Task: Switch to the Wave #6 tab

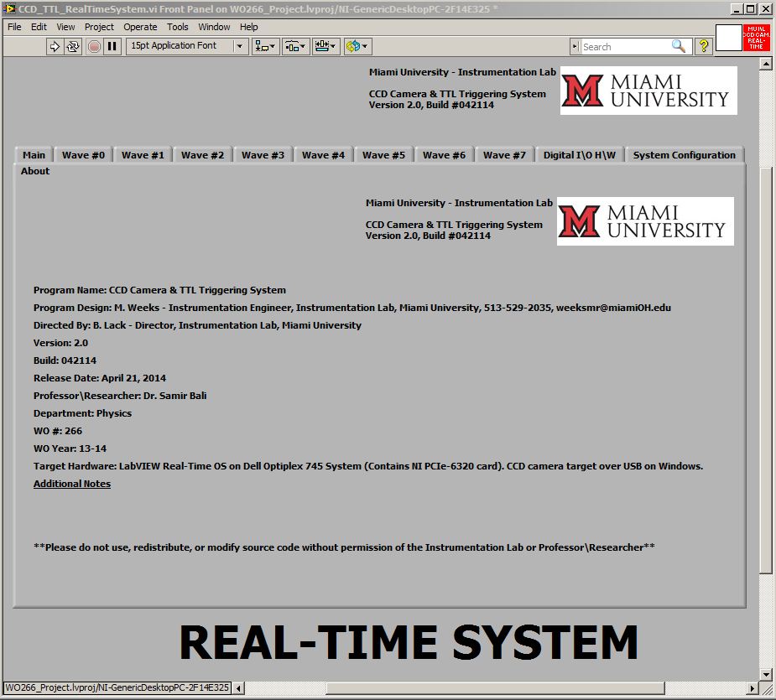Action: click(444, 155)
